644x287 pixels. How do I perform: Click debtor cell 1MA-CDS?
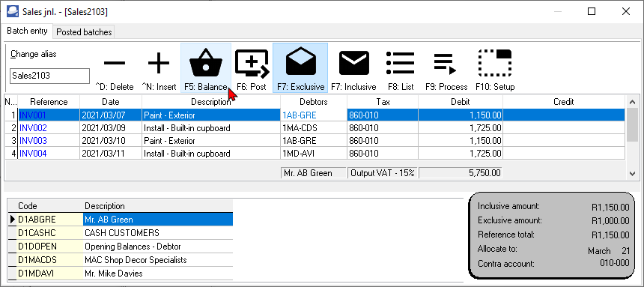click(x=314, y=128)
